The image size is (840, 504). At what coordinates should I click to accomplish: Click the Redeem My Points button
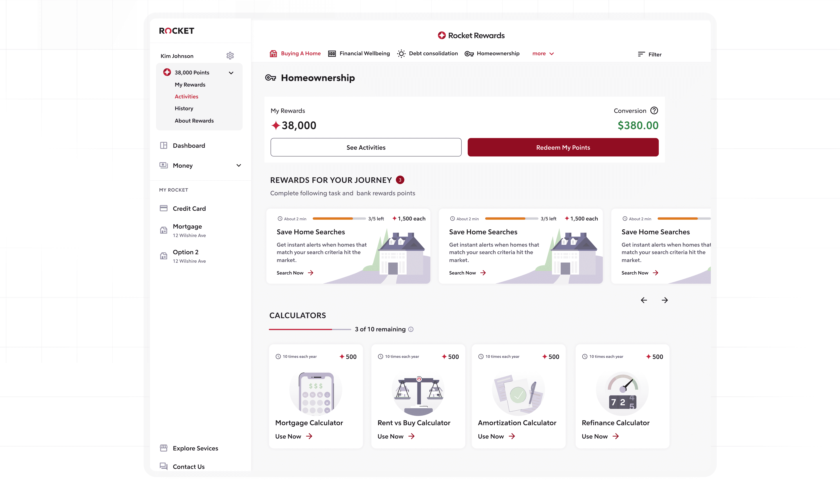(x=563, y=147)
